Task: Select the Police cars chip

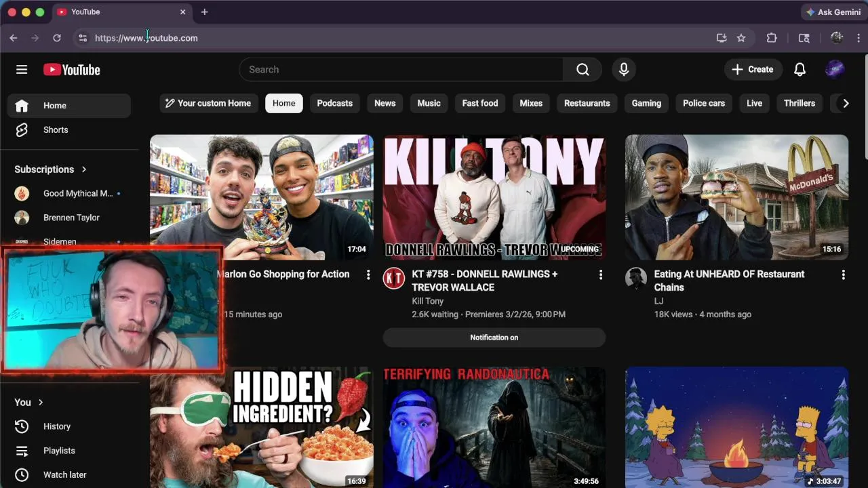Action: [704, 103]
